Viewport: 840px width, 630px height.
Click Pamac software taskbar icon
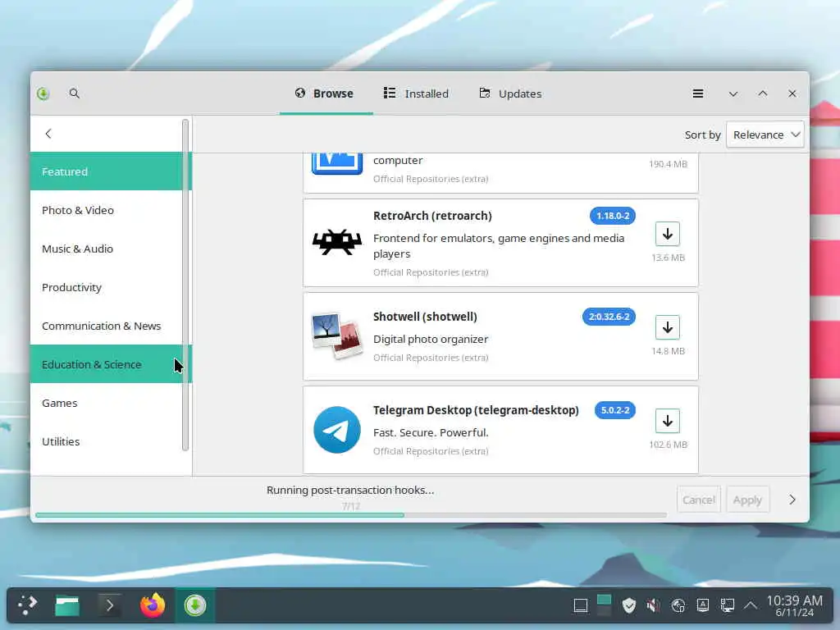coord(195,605)
